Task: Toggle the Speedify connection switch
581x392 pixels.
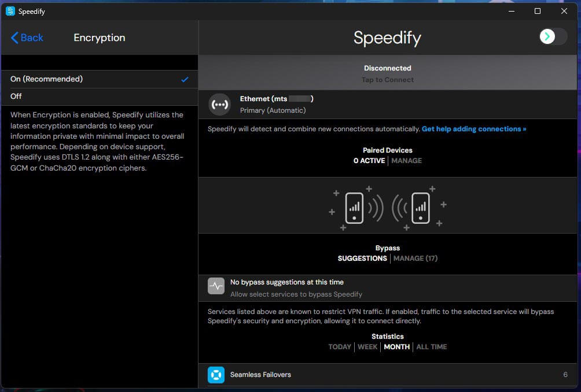Action: [x=553, y=36]
